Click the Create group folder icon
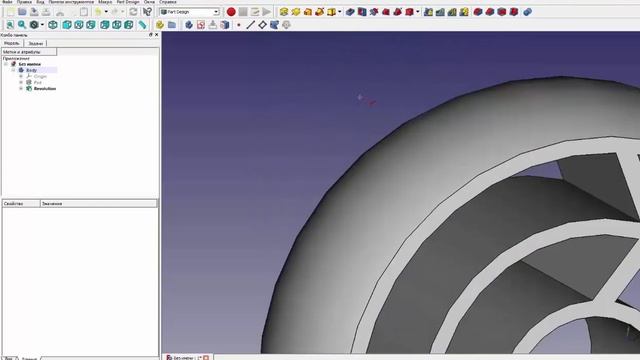640x360 pixels. (172, 25)
